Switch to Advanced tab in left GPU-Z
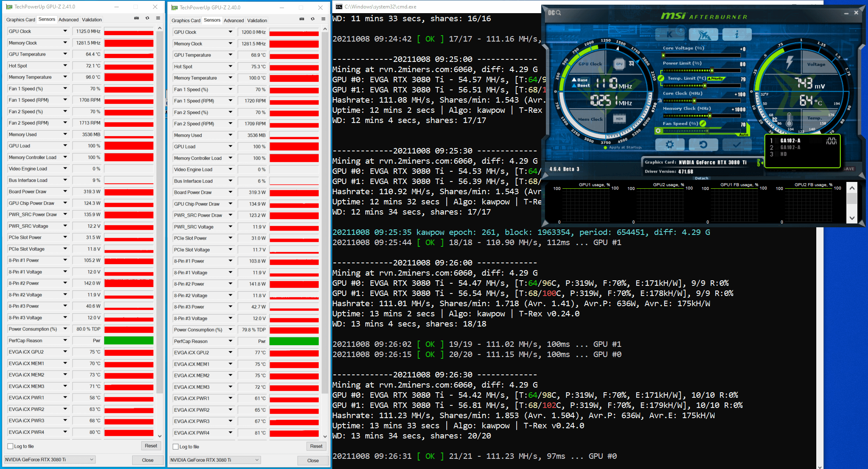 68,20
